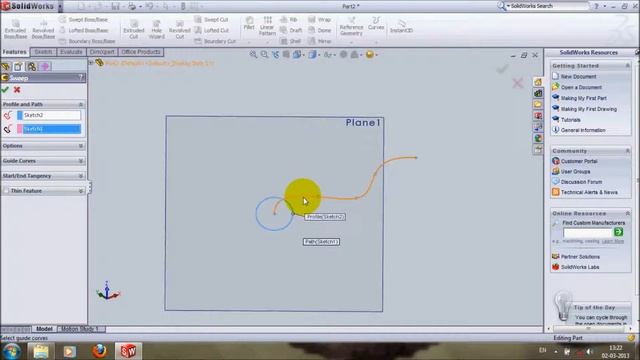This screenshot has height=360, width=640.
Task: Open the User Groups link
Action: click(x=575, y=171)
